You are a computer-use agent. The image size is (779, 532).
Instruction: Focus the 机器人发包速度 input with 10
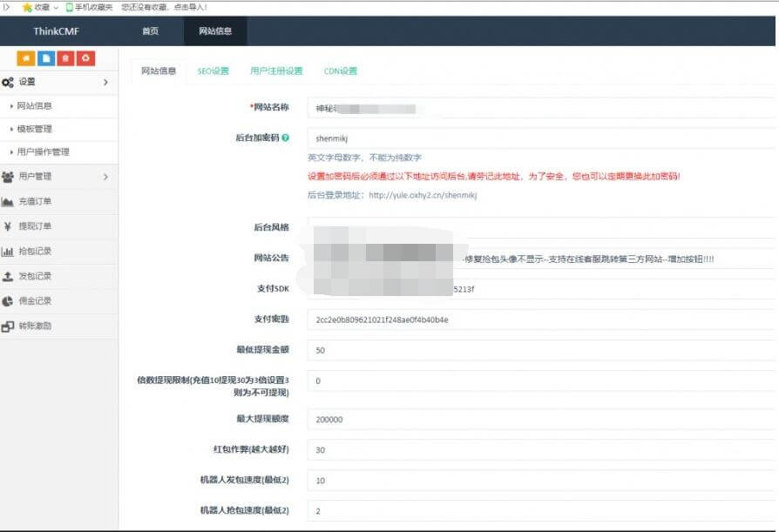pos(541,481)
